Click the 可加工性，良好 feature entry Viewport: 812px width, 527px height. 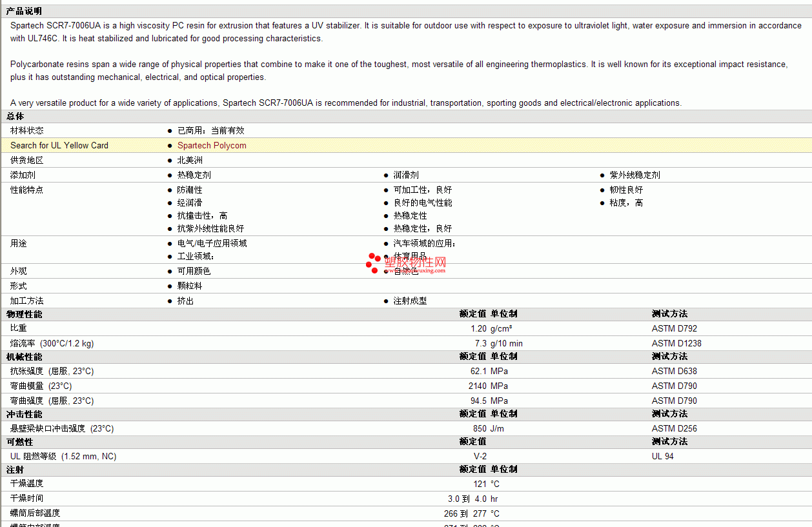pos(423,190)
